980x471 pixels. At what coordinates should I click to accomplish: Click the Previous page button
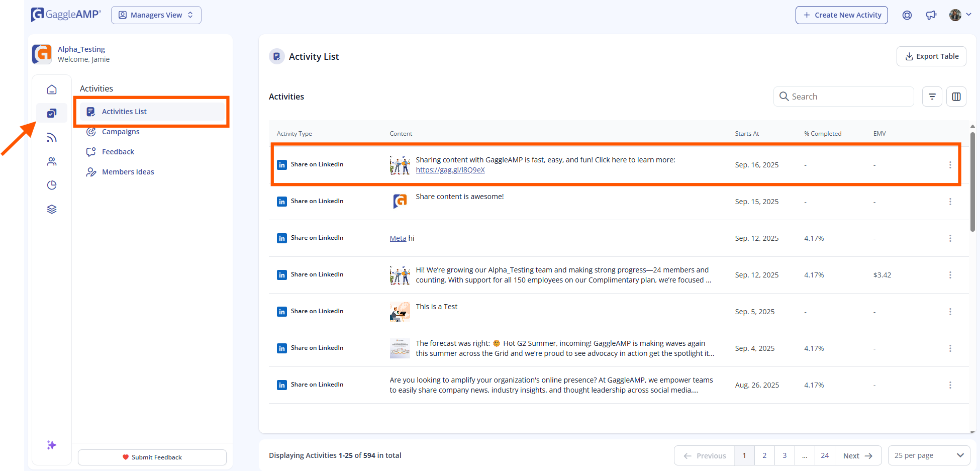point(705,455)
